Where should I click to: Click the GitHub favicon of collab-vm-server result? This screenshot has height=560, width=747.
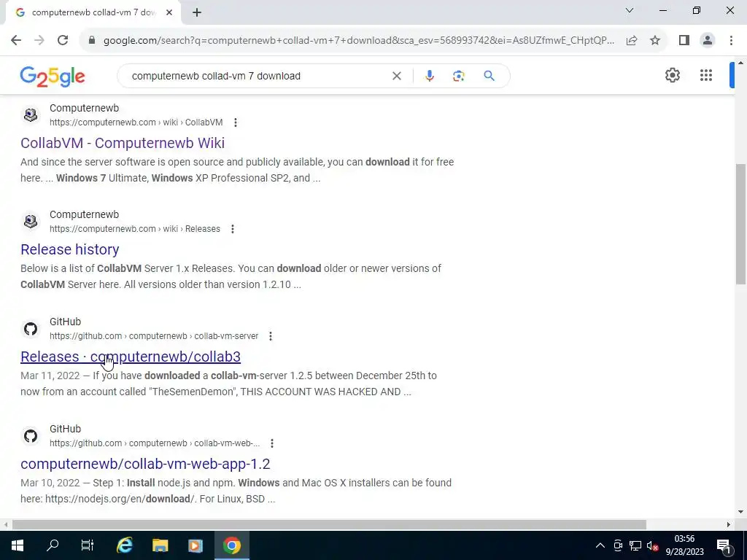(31, 329)
